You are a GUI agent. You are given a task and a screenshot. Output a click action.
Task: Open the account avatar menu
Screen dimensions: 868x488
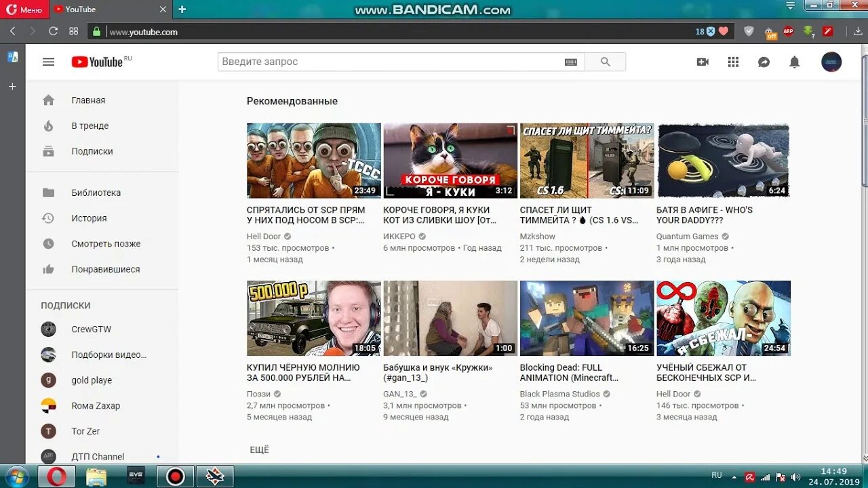pos(831,62)
